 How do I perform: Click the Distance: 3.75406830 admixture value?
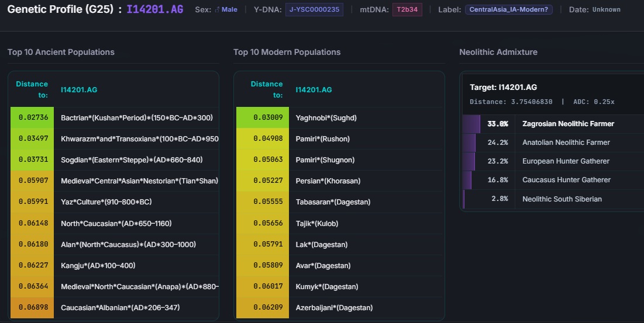511,102
